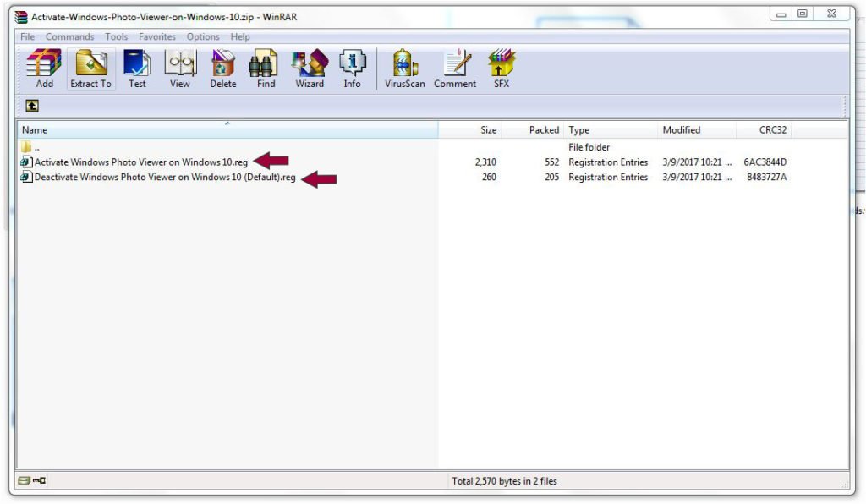The height and width of the screenshot is (504, 866).
Task: Run Test on the archive
Action: point(137,68)
